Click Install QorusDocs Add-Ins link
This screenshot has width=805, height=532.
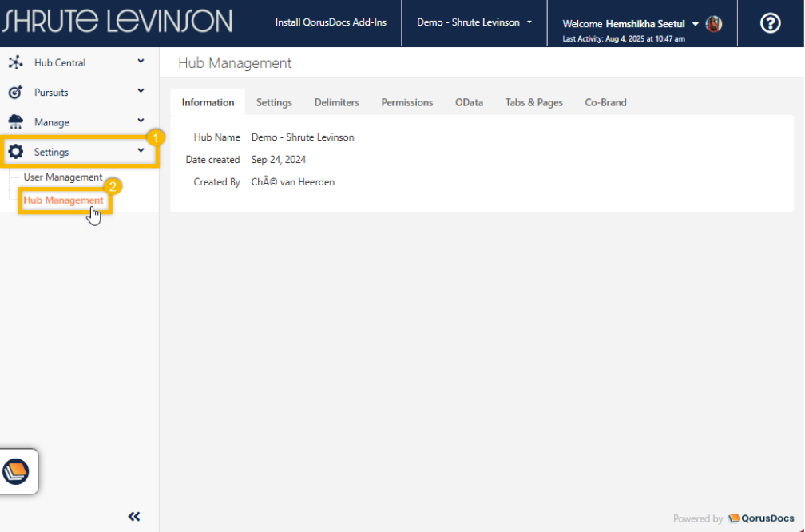pyautogui.click(x=331, y=22)
